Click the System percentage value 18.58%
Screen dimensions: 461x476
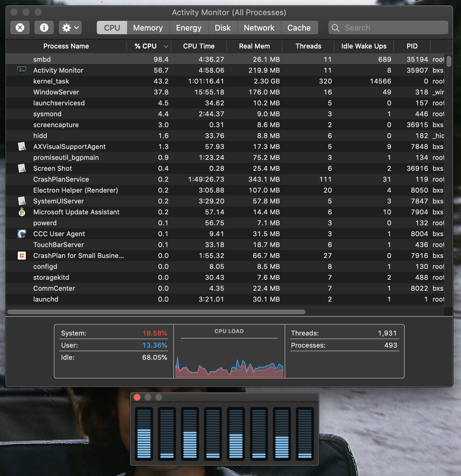(x=155, y=333)
